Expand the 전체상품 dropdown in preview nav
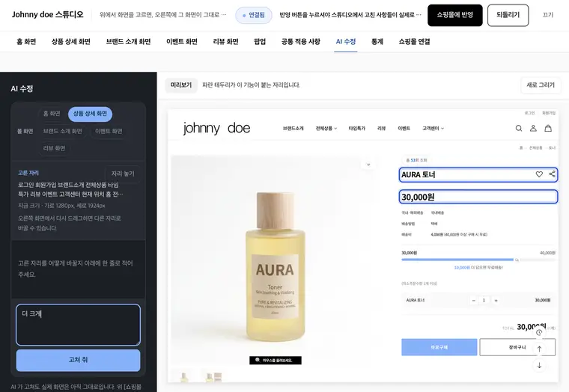This screenshot has width=569, height=392. 326,129
